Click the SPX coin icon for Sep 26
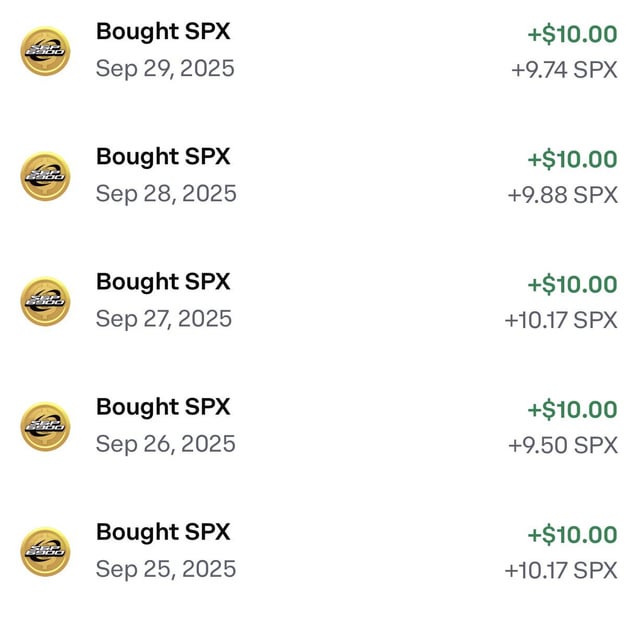The image size is (640, 618). click(45, 426)
